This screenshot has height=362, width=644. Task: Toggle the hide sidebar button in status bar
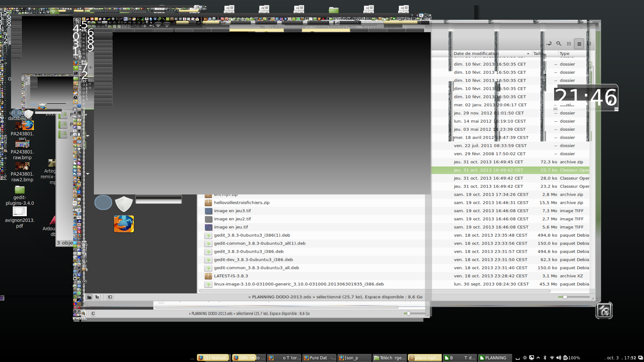[110, 297]
